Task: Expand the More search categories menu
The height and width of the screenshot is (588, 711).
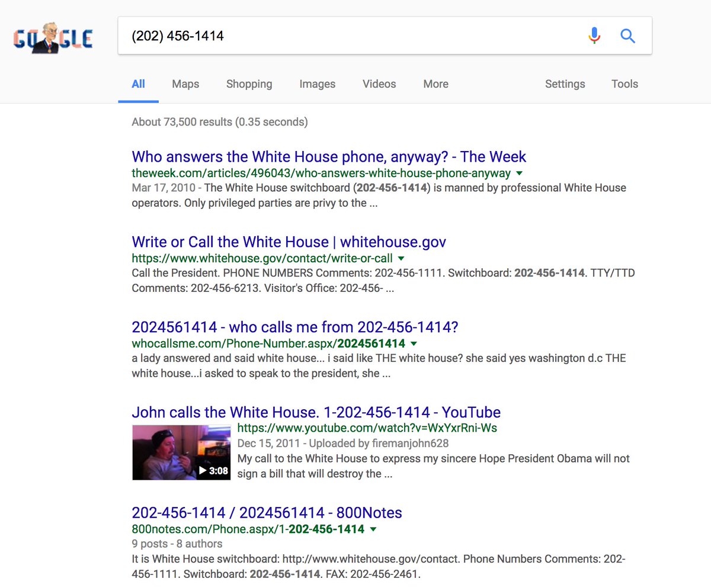Action: pos(435,84)
